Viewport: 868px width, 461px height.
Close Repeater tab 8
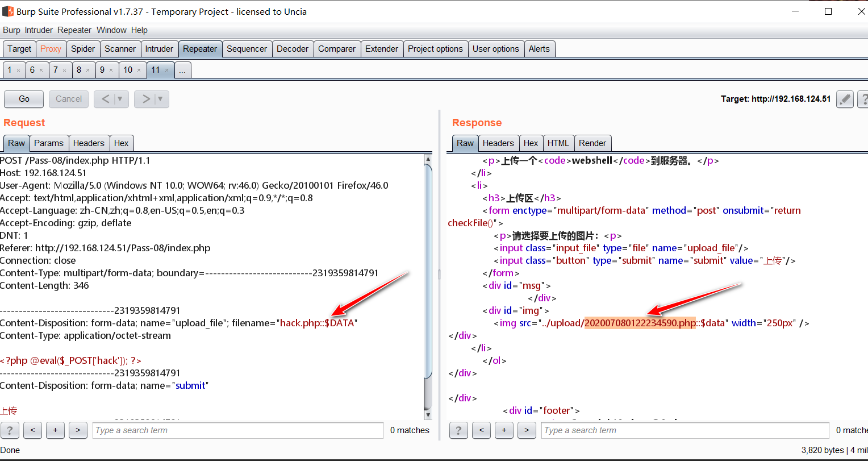pyautogui.click(x=87, y=70)
